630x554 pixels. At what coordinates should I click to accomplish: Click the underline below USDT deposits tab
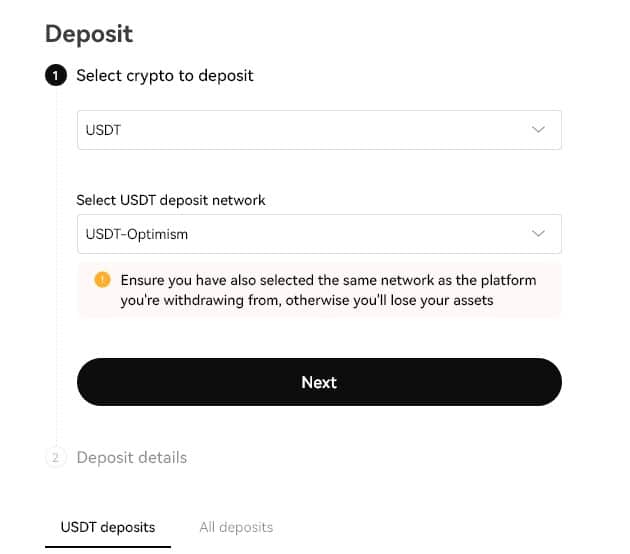click(x=108, y=547)
